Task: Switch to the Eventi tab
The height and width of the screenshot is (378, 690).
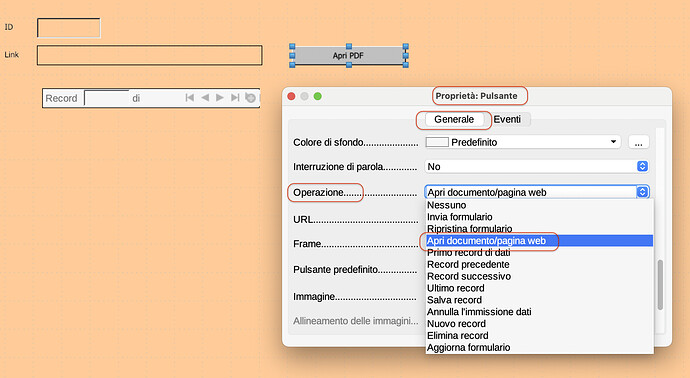Action: [x=507, y=119]
